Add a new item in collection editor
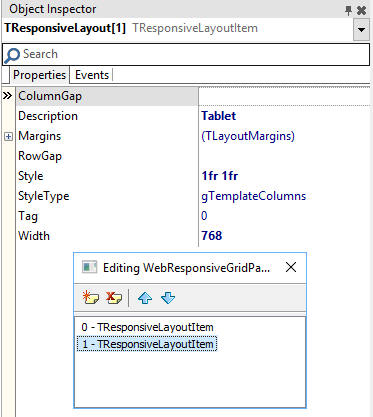This screenshot has width=373, height=417. [90, 297]
